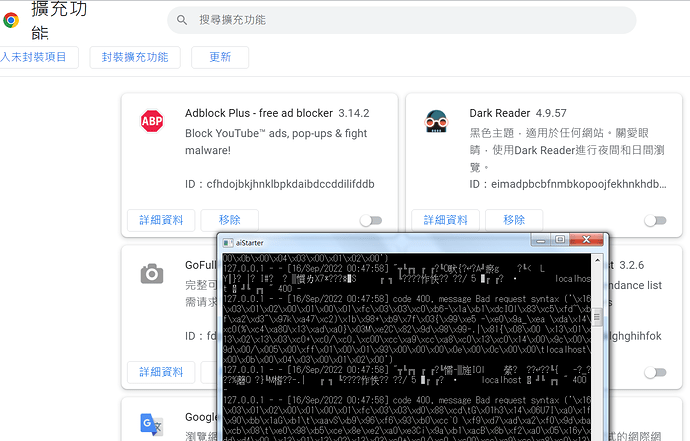Click the Adblock Plus ID text

pos(279,184)
